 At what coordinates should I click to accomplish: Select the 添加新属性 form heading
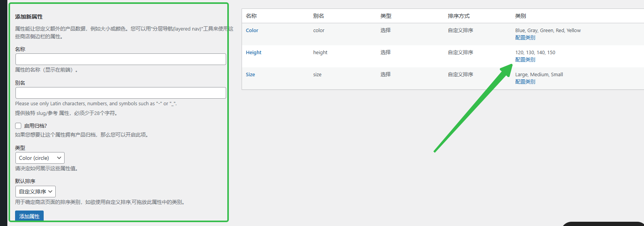(29, 17)
